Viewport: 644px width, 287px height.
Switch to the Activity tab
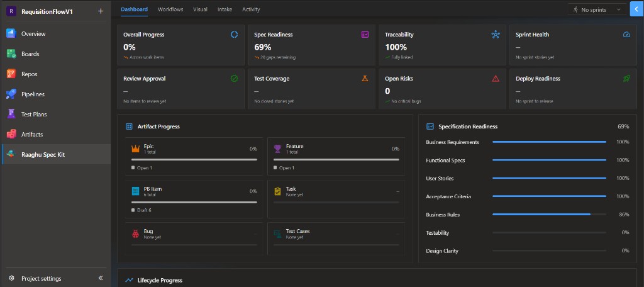(251, 9)
